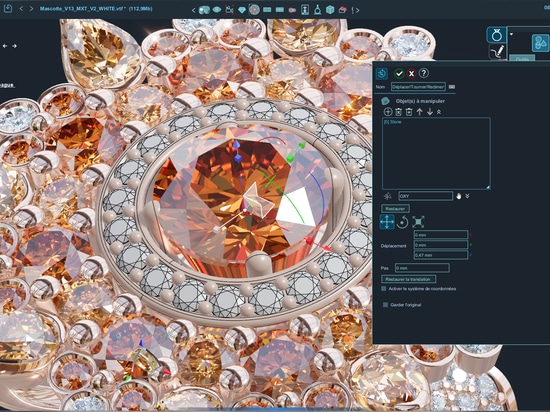Viewport: 550px width, 412px height.
Task: Click the shapes primitives button at top right
Action: pos(540,43)
